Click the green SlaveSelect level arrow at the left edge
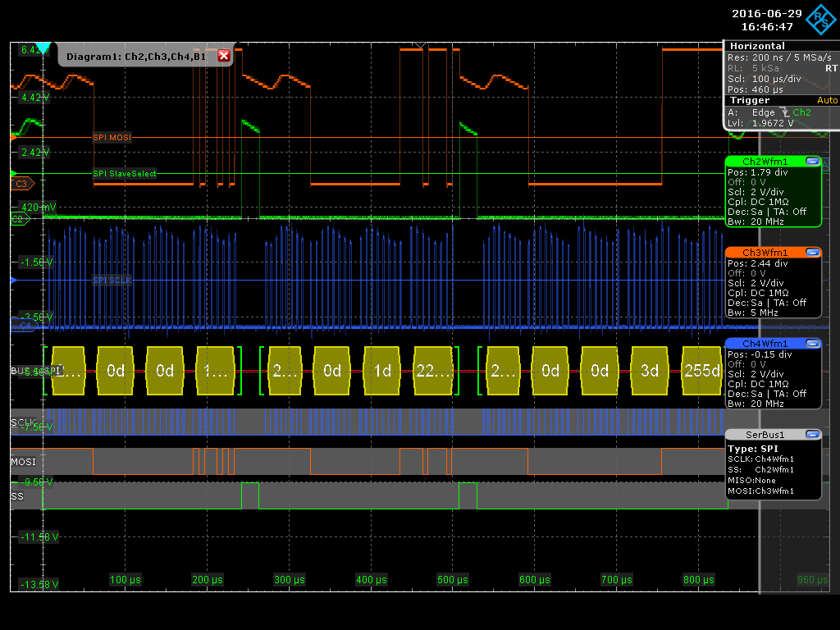 (13, 174)
